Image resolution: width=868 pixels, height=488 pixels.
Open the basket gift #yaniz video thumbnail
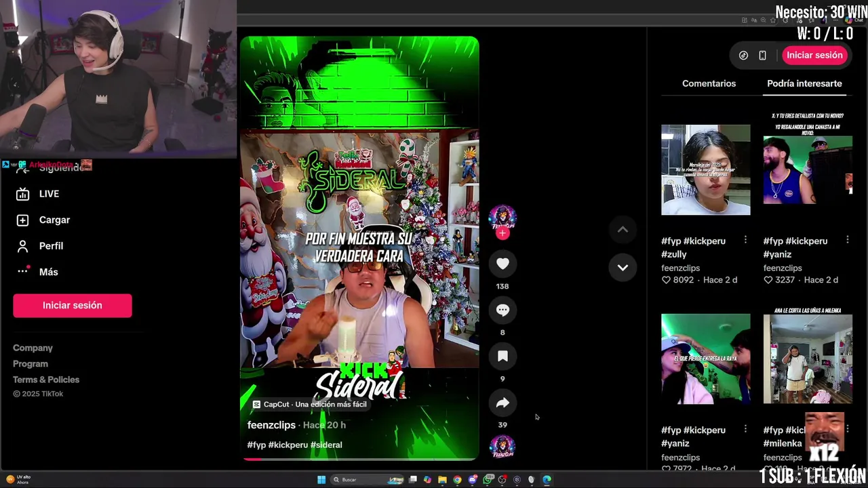click(808, 169)
